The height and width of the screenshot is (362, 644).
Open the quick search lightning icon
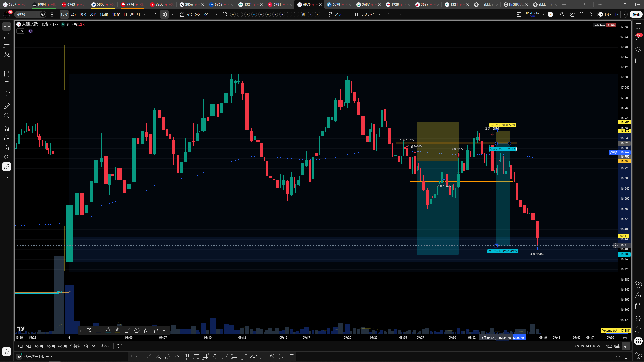563,14
